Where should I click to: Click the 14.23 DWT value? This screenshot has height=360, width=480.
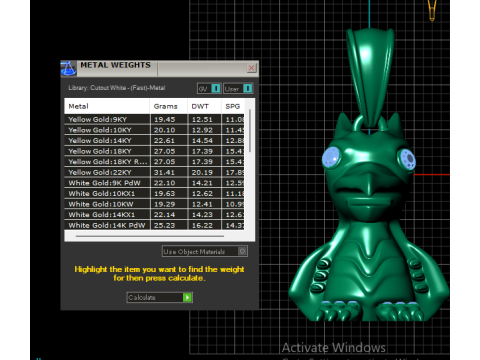click(202, 215)
